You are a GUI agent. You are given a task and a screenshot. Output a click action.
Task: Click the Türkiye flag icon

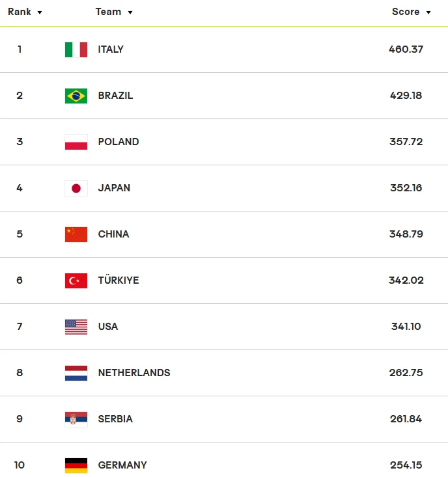pos(76,280)
